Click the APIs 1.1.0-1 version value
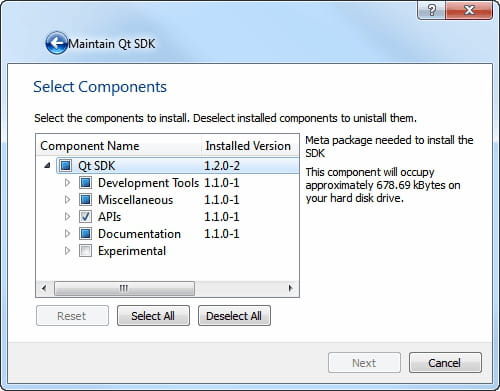500x391 pixels. pos(222,217)
